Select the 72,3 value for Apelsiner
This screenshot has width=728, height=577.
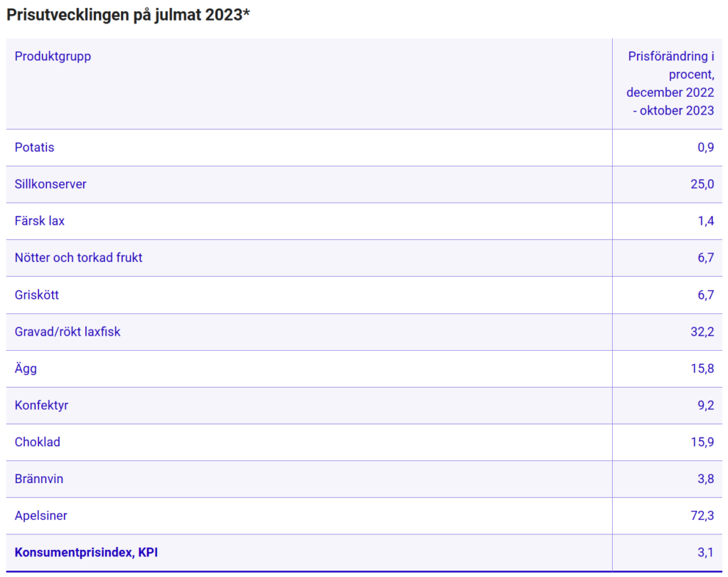tap(702, 516)
